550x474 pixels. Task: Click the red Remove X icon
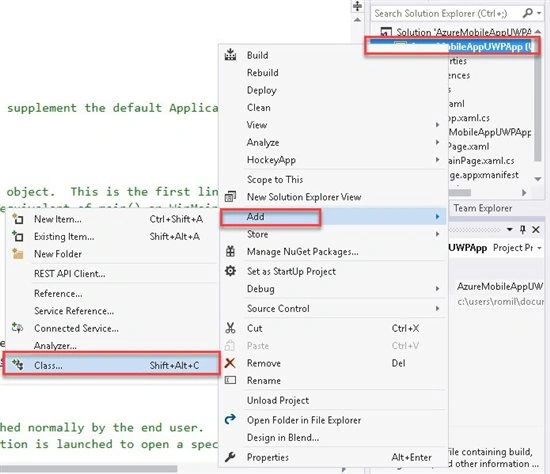(230, 363)
